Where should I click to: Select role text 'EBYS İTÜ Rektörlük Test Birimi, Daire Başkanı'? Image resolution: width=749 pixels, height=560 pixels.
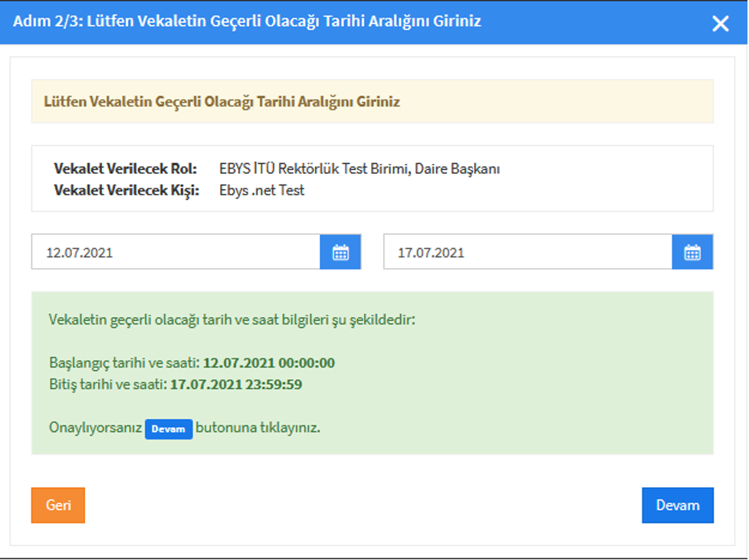click(360, 169)
